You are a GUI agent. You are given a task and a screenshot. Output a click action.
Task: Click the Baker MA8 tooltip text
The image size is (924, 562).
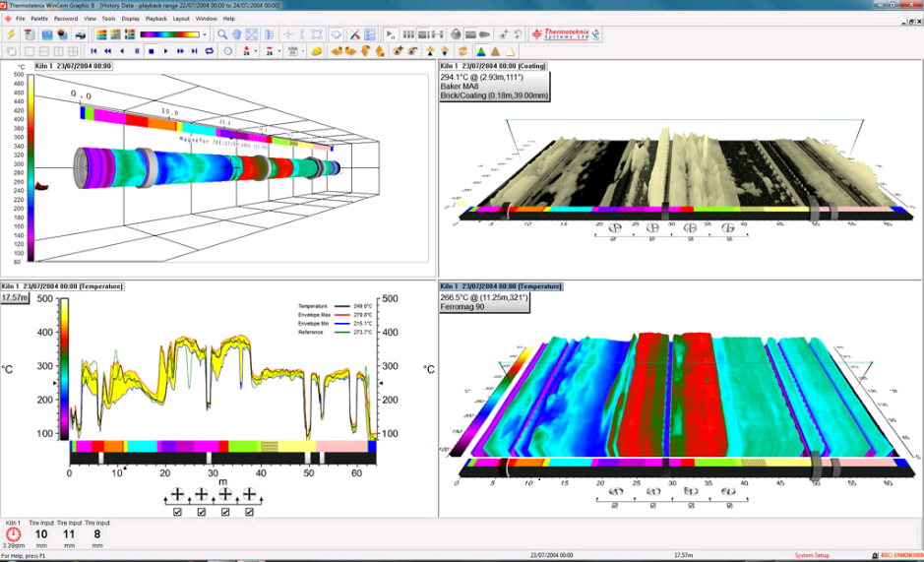[460, 86]
